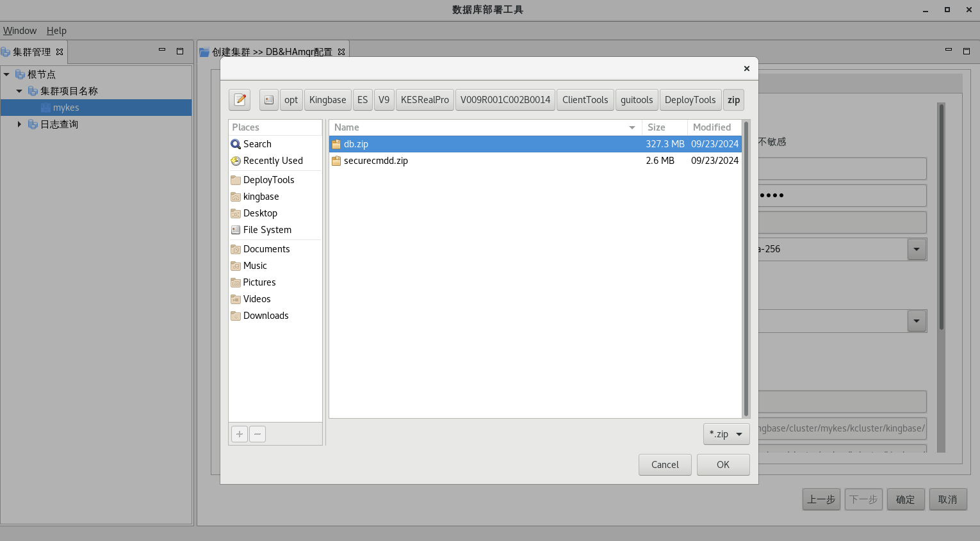The image size is (980, 541).
Task: Open the File System place
Action: [267, 230]
